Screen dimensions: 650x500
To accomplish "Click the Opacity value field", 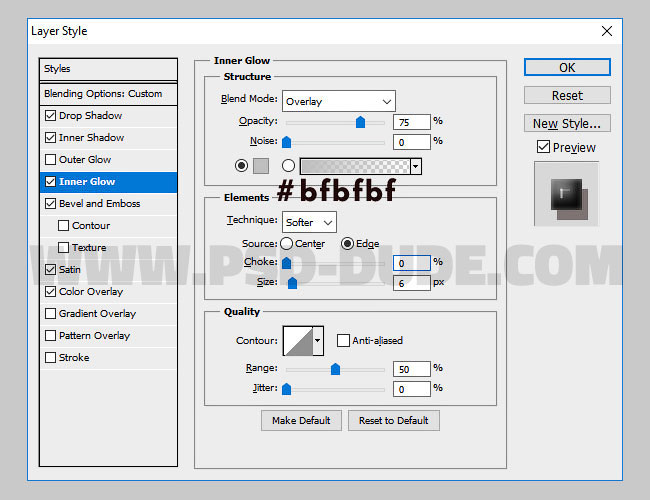I will pyautogui.click(x=412, y=122).
